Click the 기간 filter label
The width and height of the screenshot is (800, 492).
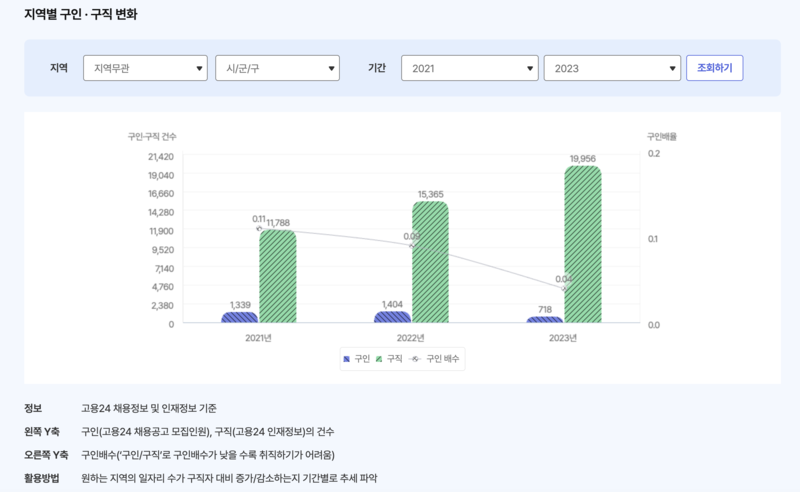pos(377,68)
